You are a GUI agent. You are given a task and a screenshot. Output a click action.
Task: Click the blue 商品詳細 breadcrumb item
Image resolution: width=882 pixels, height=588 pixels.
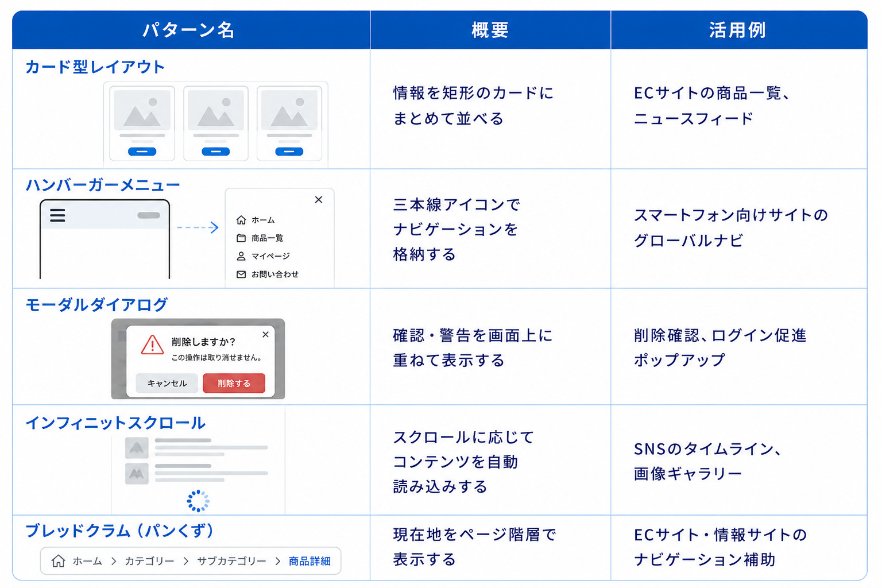pos(310,561)
